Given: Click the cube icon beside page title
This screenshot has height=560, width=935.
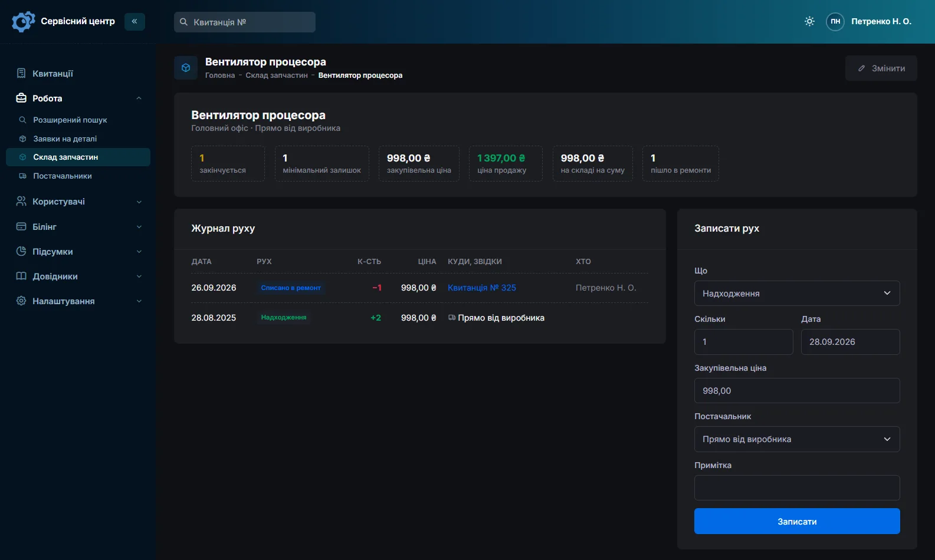Looking at the screenshot, I should click(186, 68).
